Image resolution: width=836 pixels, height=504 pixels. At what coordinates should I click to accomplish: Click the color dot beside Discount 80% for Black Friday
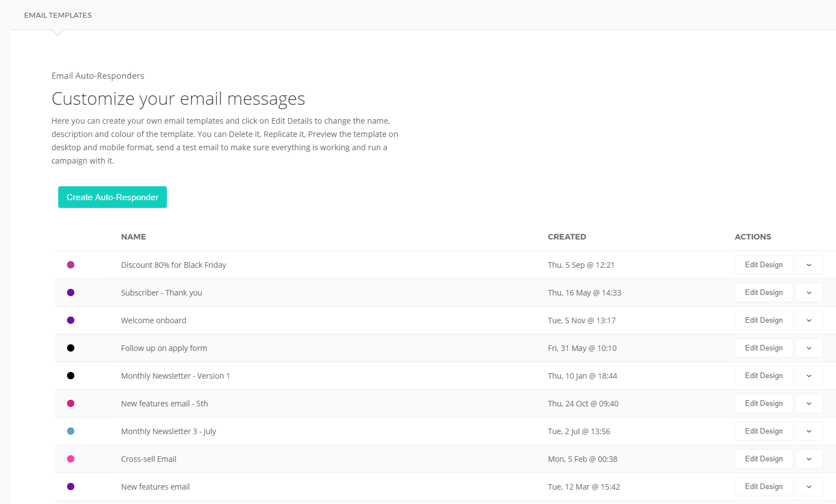tap(70, 264)
